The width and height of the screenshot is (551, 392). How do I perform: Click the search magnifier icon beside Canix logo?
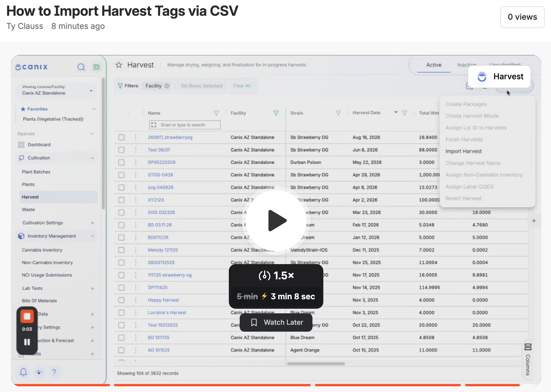point(81,67)
